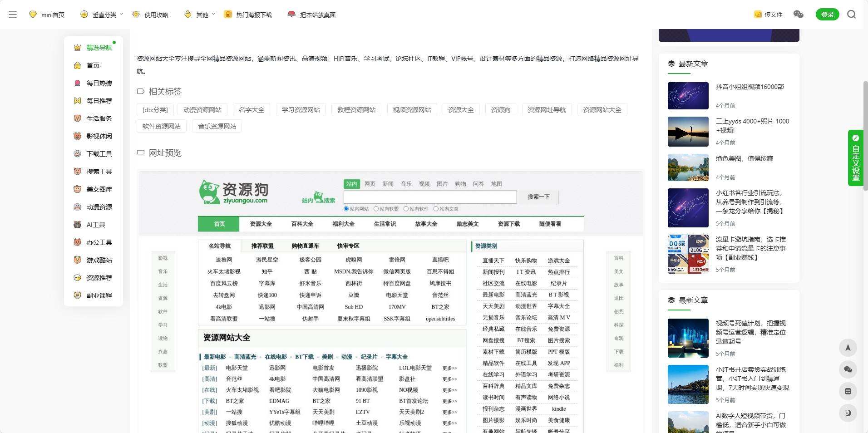This screenshot has width=868, height=433.
Task: Open article 视频号死磕计划
Action: [751, 332]
